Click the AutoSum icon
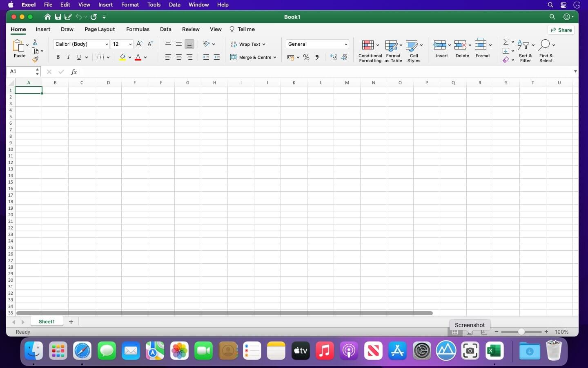 (x=506, y=42)
